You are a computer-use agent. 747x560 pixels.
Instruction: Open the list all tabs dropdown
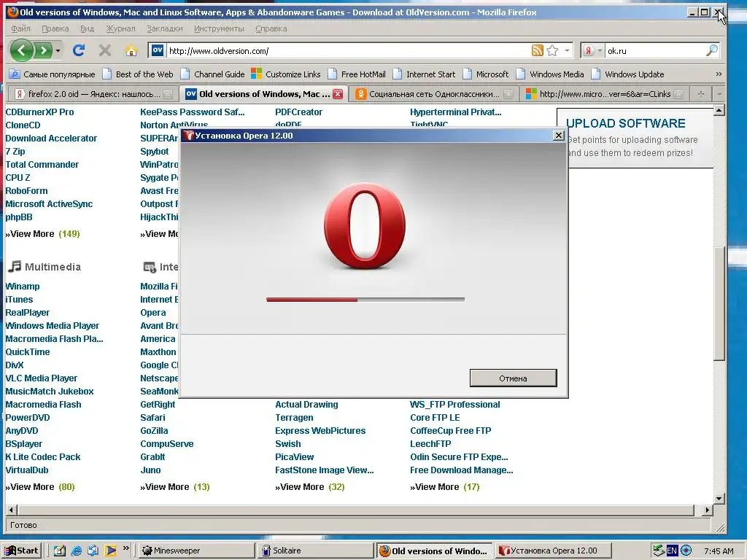[x=719, y=94]
